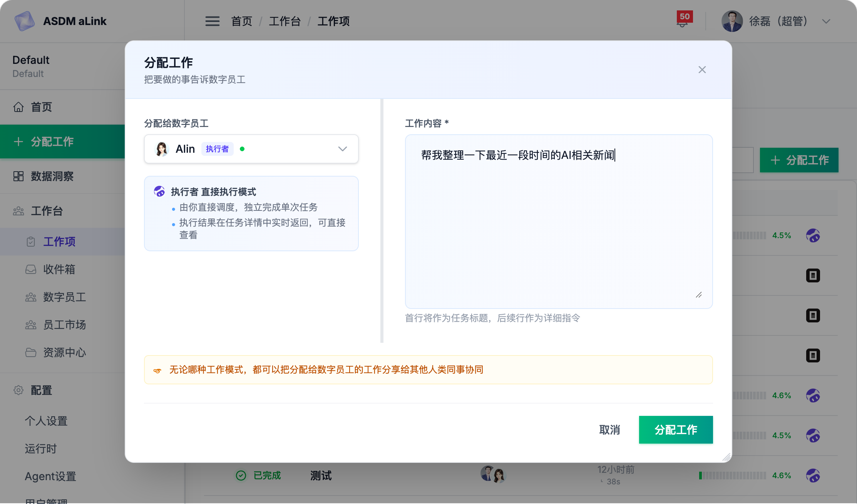Click the handshake icon in tip banner

coord(157,370)
